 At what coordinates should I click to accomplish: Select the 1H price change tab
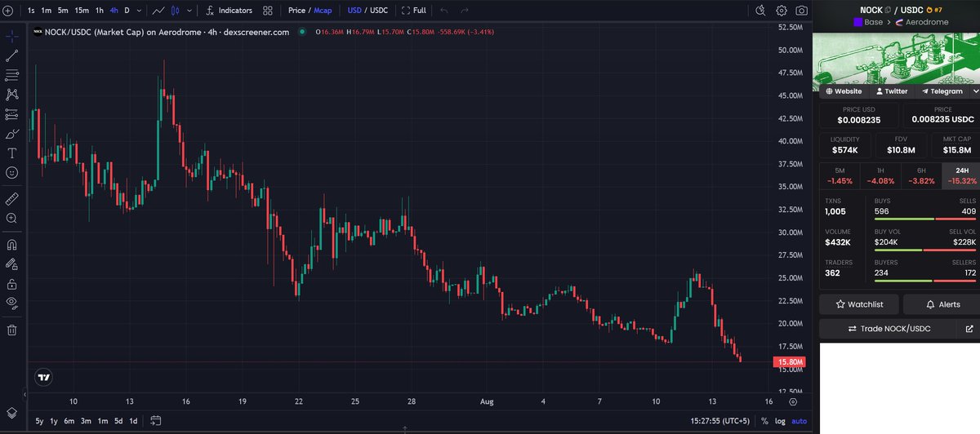click(x=881, y=176)
